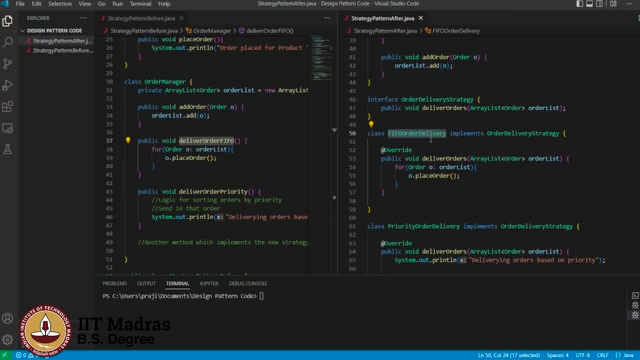
Task: Open the Help menu
Action: (x=164, y=4)
